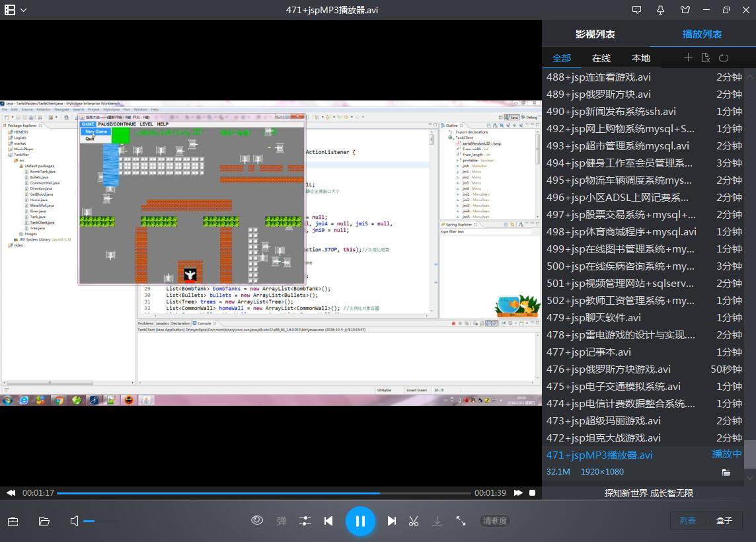
Task: Click the 探知新世界 成长智无限 banner link
Action: 648,493
